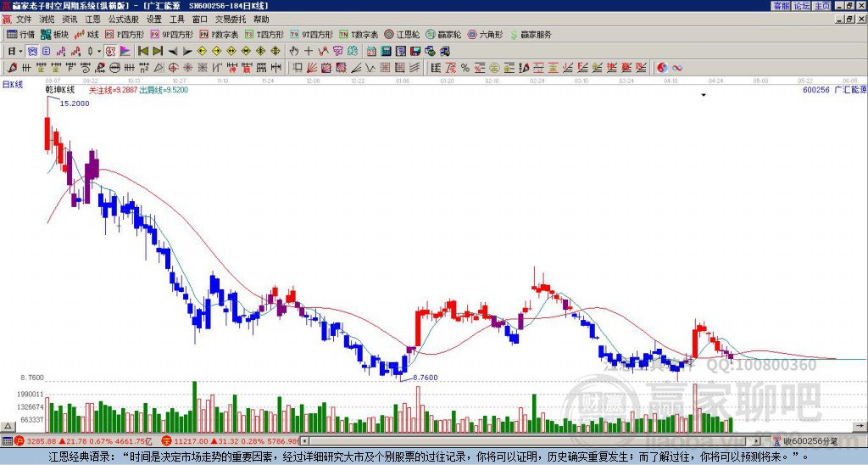Screen dimensions: 868x465
Task: Click the 日K线 chart label
Action: (x=12, y=84)
